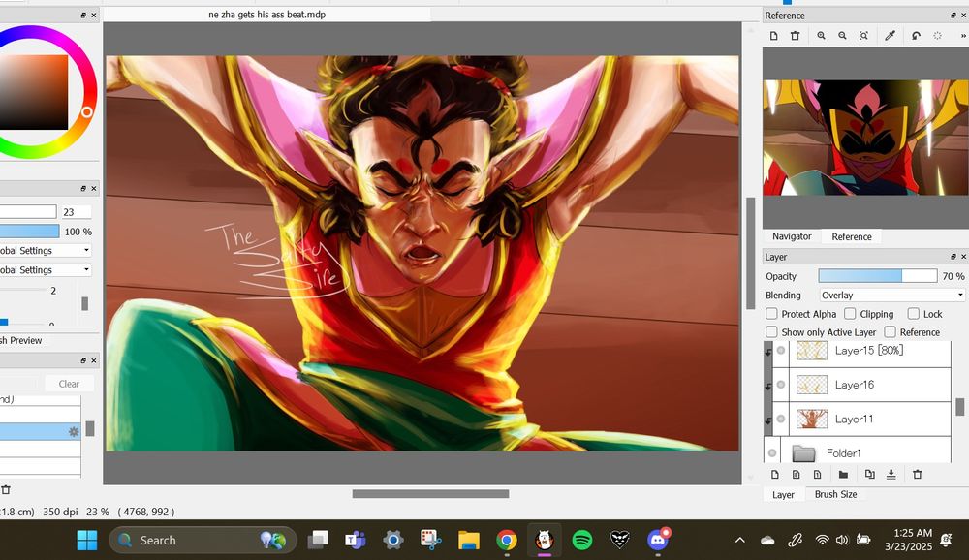Add a new 1-bit layer

pyautogui.click(x=818, y=475)
